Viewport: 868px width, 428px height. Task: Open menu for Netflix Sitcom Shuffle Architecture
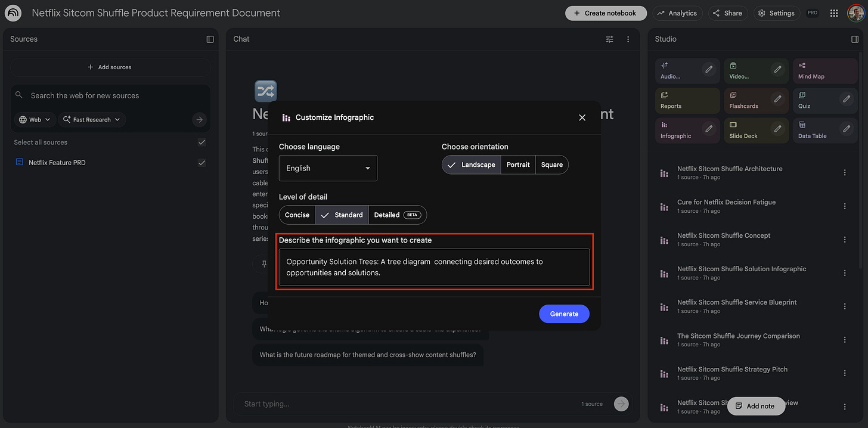click(845, 173)
